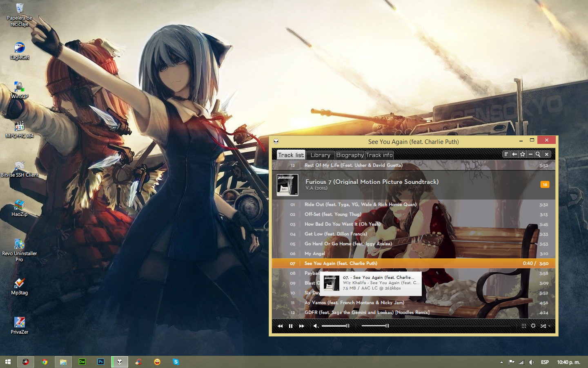Select playing track See You Again
Image resolution: width=588 pixels, height=368 pixels.
413,263
